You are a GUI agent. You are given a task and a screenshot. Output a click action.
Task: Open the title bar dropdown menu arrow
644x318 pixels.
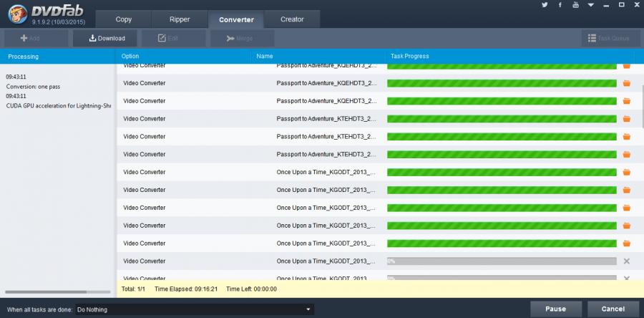coord(590,5)
